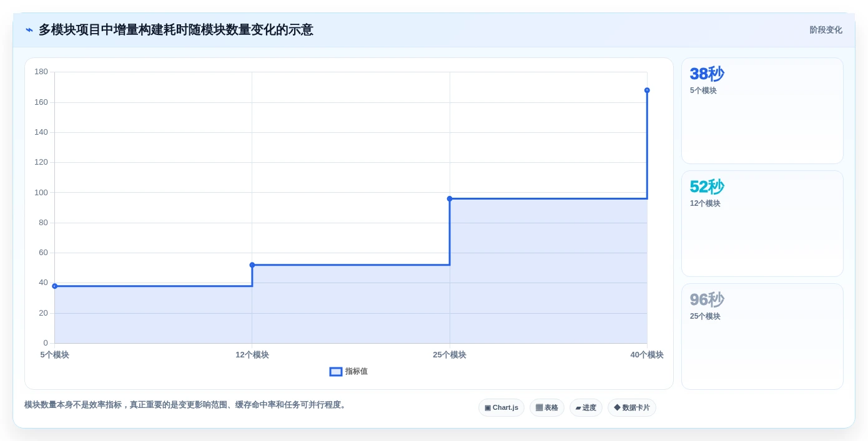This screenshot has width=868, height=441.
Task: Click the 12个模块 caption under 52秒
Action: pyautogui.click(x=705, y=203)
